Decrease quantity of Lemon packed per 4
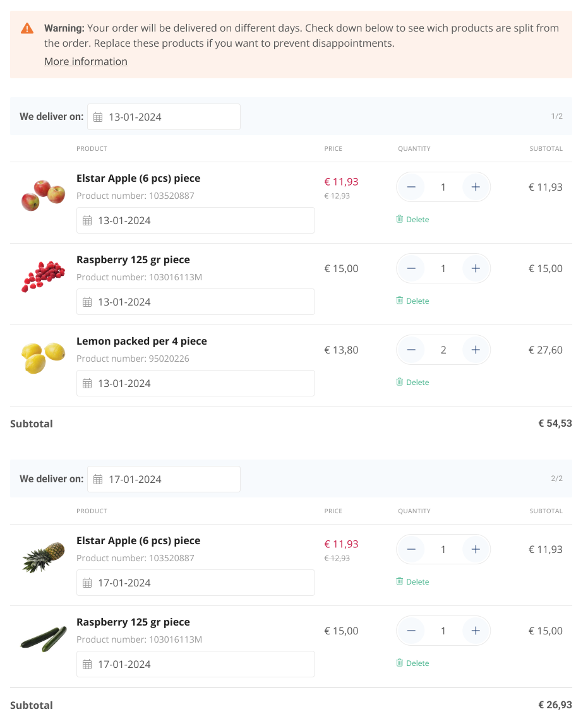Viewport: 588px width, 719px height. 411,350
